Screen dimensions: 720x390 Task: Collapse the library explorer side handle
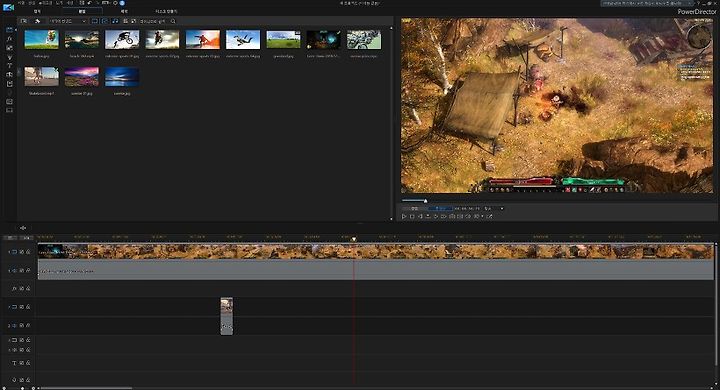[x=19, y=72]
